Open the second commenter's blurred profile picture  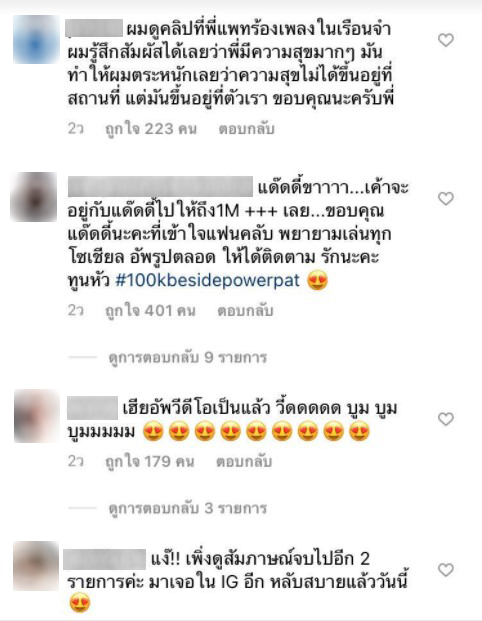tap(34, 197)
